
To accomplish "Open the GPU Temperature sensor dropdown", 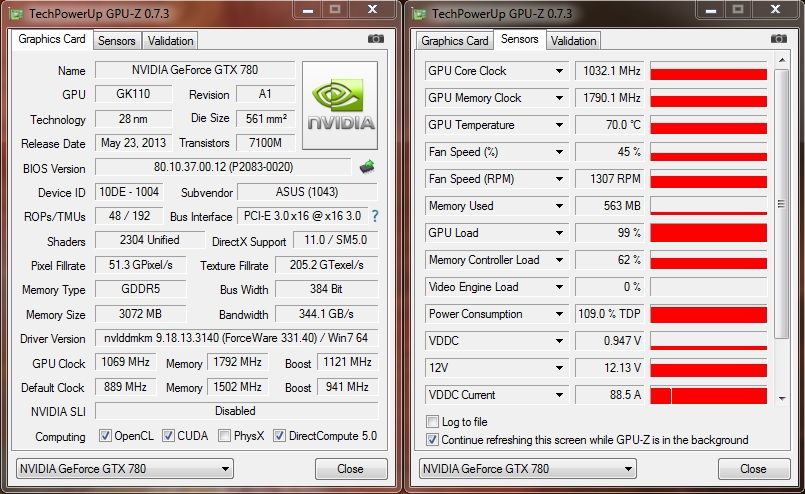I will point(560,125).
